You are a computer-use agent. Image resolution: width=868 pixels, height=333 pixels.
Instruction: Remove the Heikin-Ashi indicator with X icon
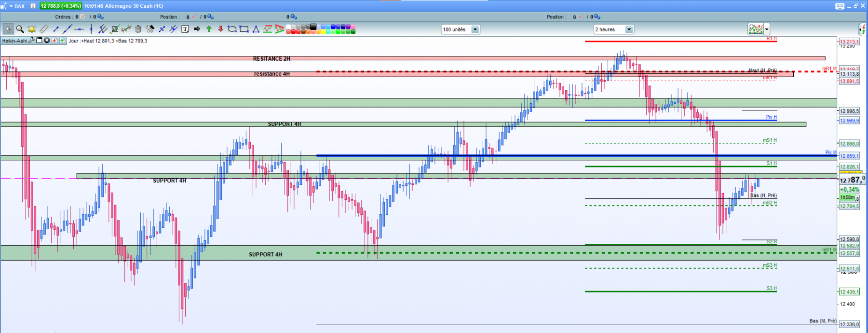pyautogui.click(x=47, y=41)
